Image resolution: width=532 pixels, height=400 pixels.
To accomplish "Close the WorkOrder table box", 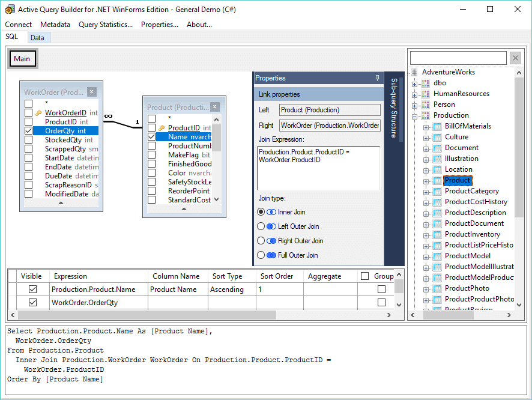I will click(x=92, y=92).
